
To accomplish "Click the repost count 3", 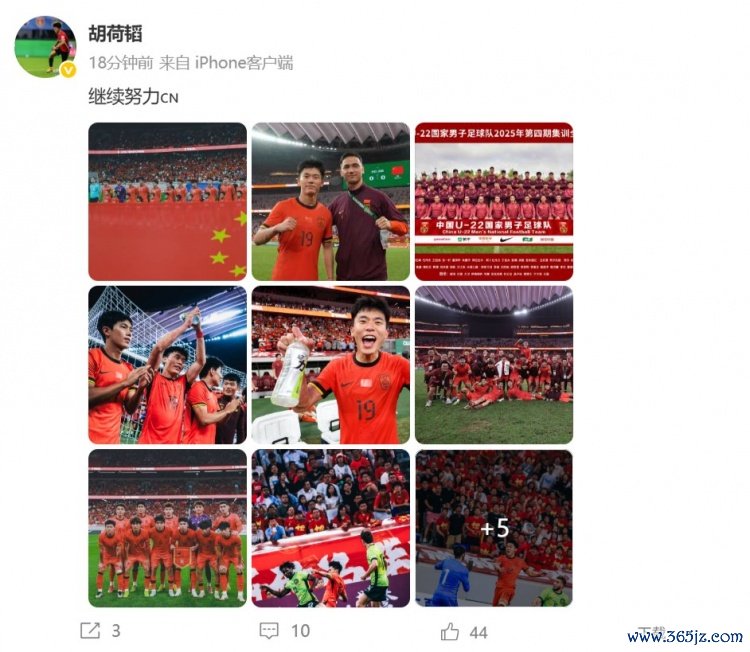I will click(116, 631).
